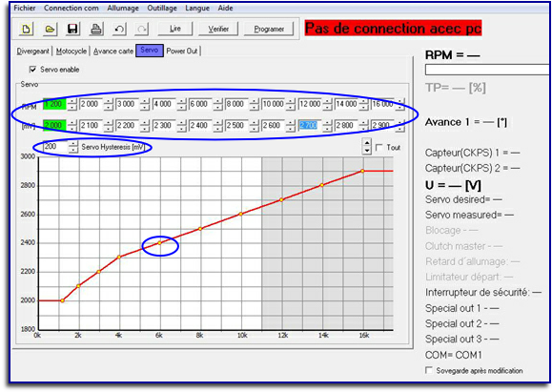
Task: Click the Interrupteur de sécurité readout
Action: 483,292
